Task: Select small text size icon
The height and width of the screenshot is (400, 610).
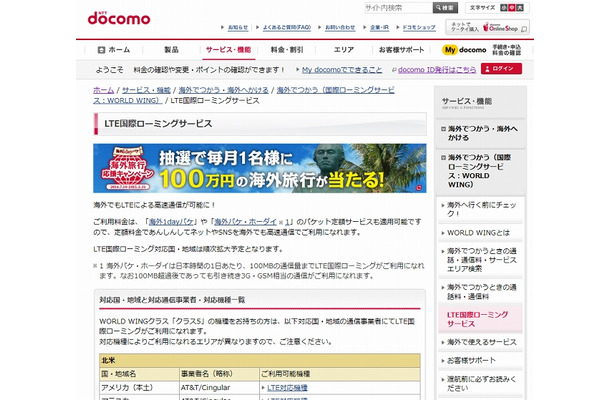Action: [504, 7]
